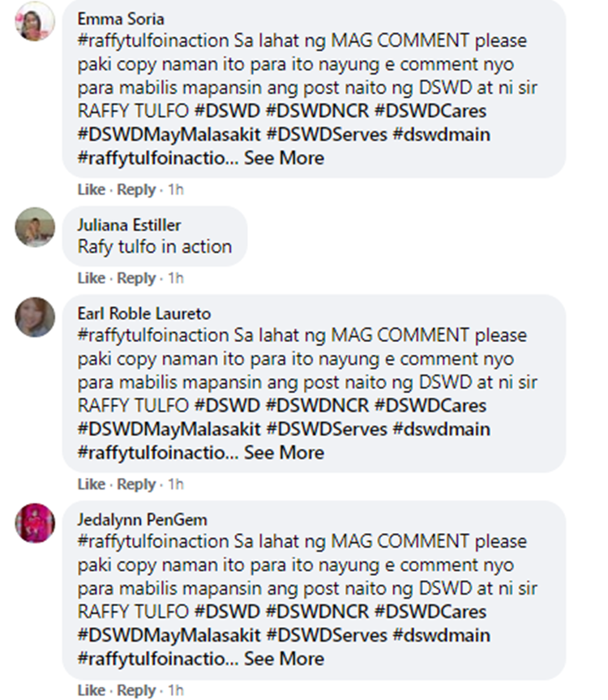Open the Juliana Estiller name link
Screen dimensions: 608x700
129,225
